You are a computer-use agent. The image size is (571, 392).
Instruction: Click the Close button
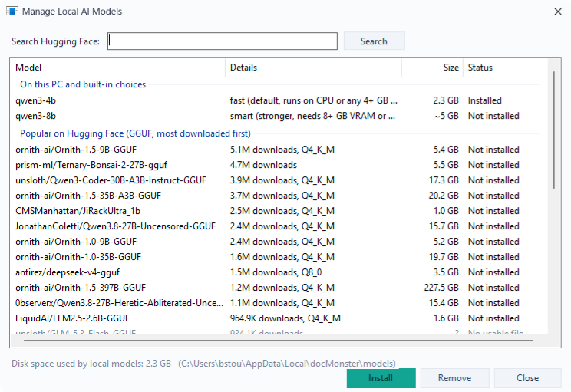click(x=527, y=378)
